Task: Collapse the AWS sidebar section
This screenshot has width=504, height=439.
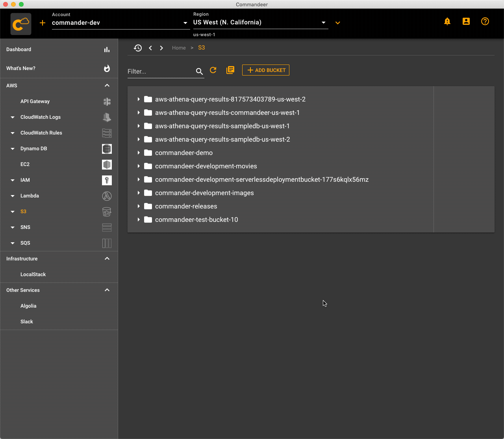Action: click(107, 85)
